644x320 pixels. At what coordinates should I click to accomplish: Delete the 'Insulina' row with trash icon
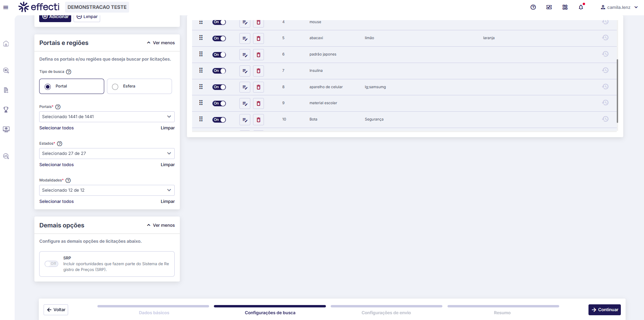[258, 71]
